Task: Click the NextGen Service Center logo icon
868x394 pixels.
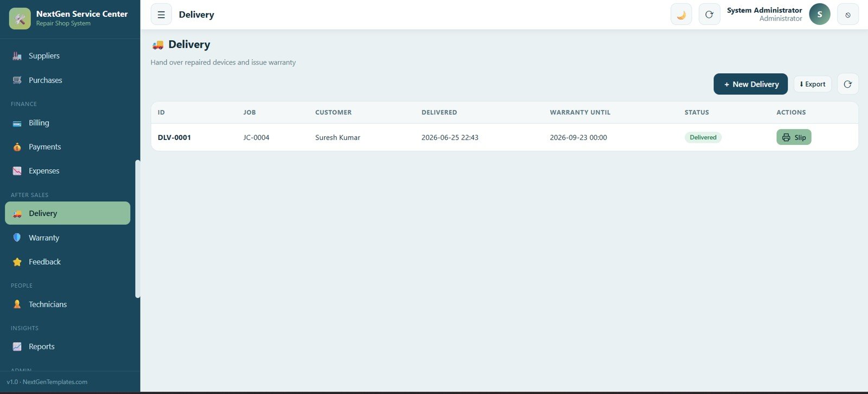Action: 20,18
